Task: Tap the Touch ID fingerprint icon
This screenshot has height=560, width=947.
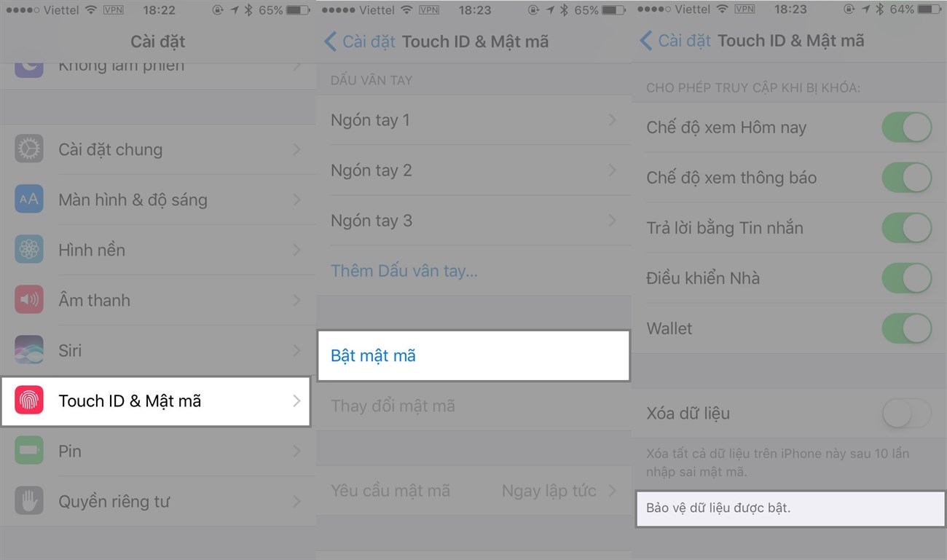Action: (x=29, y=401)
